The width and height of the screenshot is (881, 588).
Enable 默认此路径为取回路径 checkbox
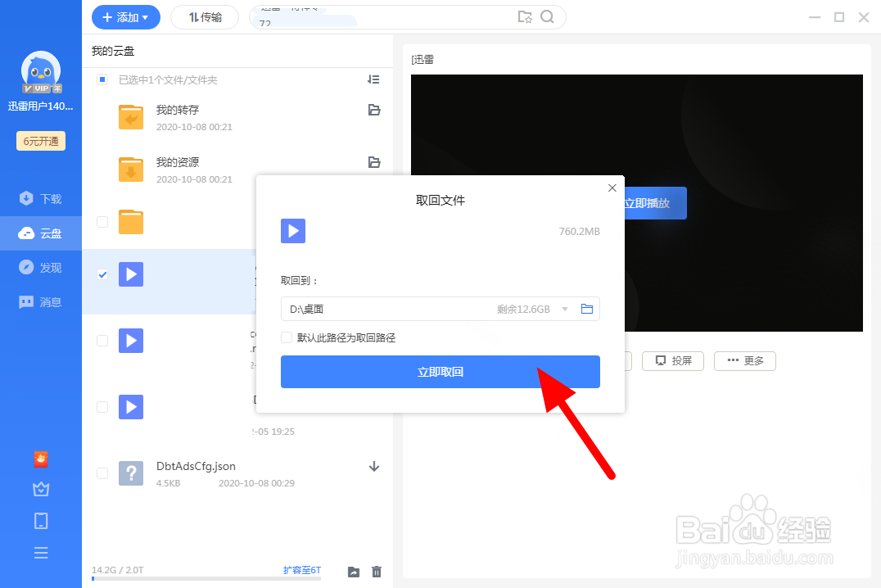click(x=287, y=337)
